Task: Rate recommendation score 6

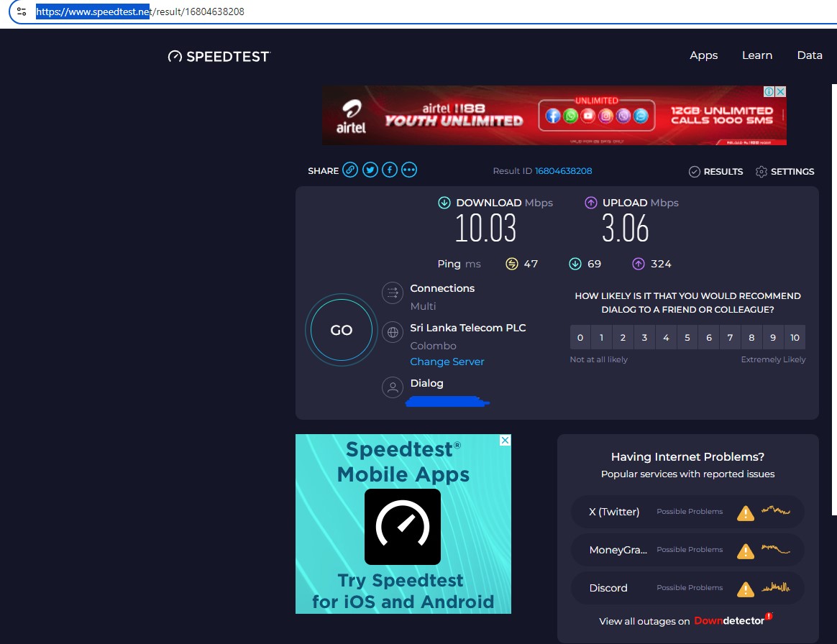Action: pos(709,337)
